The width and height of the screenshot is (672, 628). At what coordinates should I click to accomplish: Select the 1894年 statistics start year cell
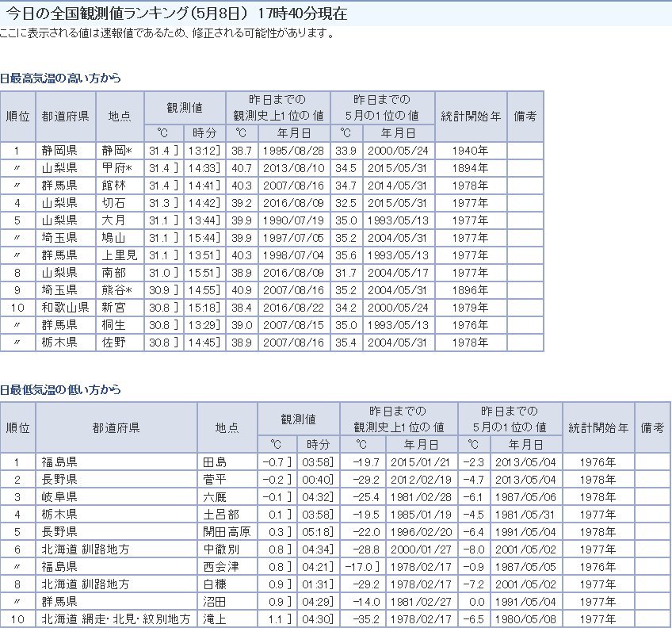(x=470, y=168)
